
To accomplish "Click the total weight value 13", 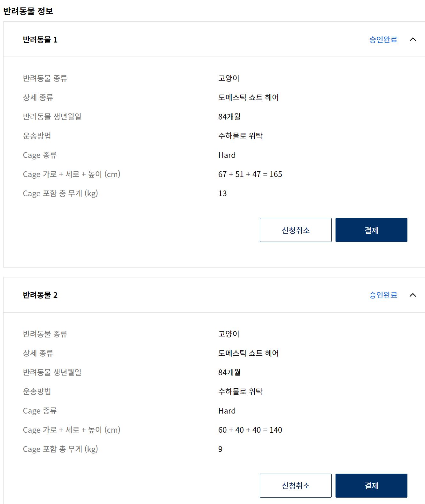I will click(222, 193).
